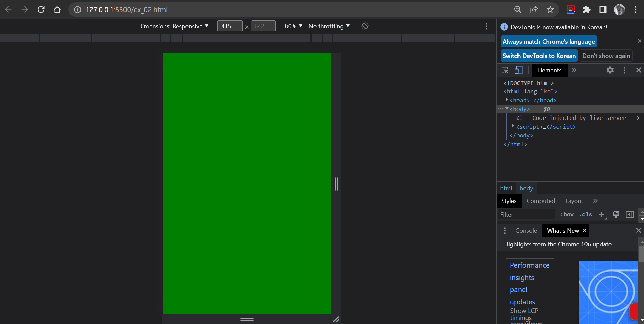Click Don't show again
The image size is (644, 324).
(606, 56)
